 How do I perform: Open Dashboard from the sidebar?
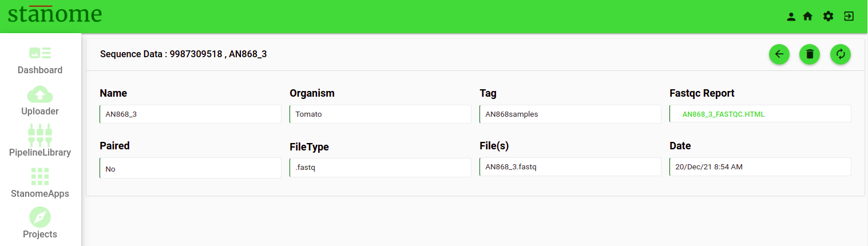pos(40,61)
